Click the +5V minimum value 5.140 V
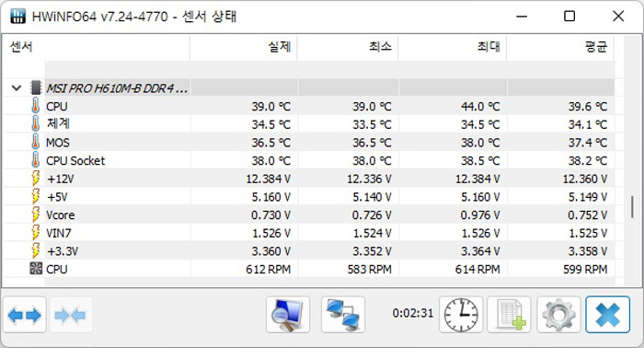This screenshot has height=348, width=644. point(372,197)
